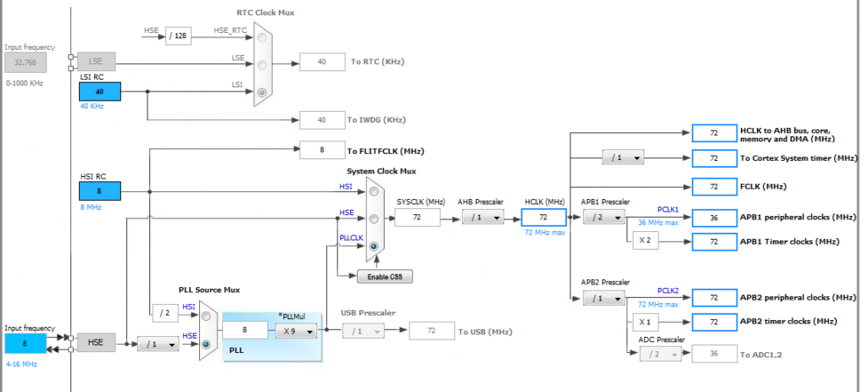Image resolution: width=868 pixels, height=392 pixels.
Task: Click the HSI RC 8 value box
Action: pos(100,192)
